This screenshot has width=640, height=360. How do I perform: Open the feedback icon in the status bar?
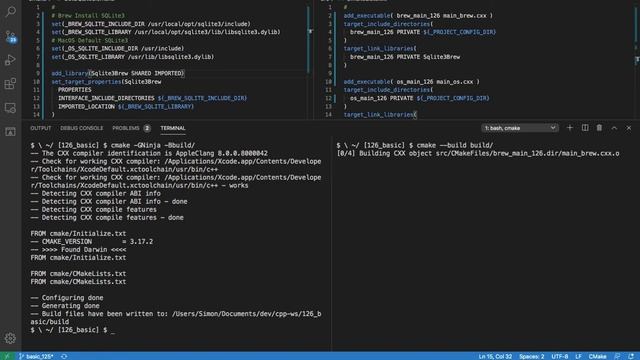617,356
